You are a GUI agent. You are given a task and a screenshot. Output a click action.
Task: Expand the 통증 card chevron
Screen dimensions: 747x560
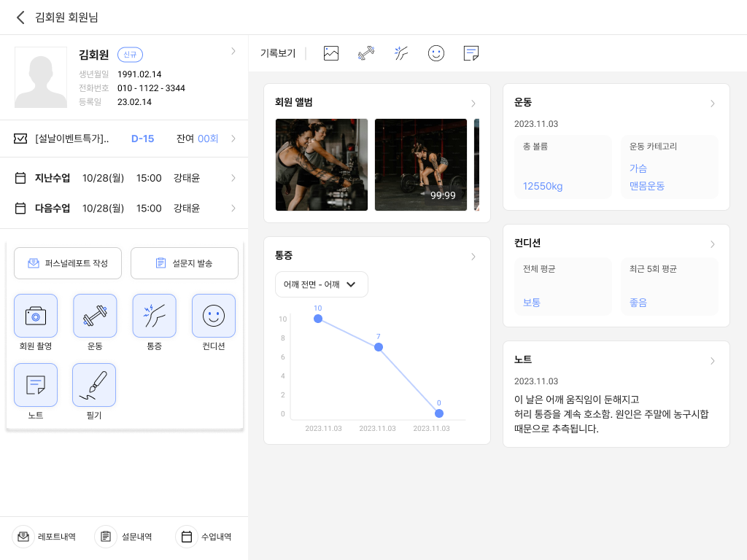click(x=473, y=257)
